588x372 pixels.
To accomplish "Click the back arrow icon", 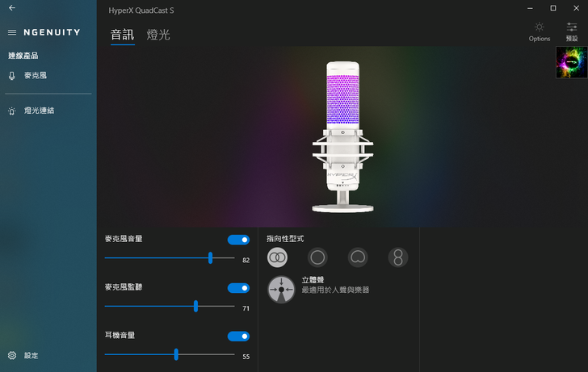I will [x=11, y=8].
